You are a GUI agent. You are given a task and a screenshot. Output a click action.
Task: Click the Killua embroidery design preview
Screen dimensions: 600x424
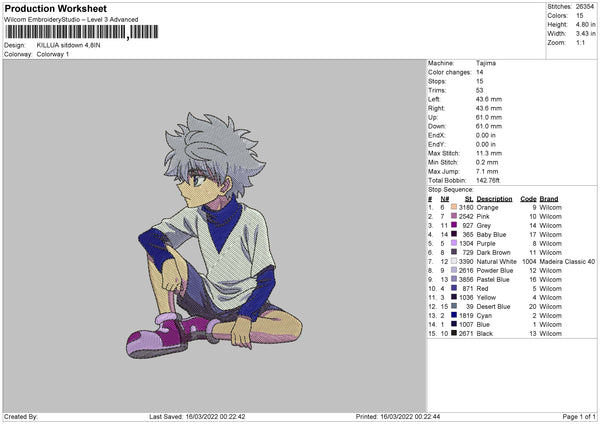[214, 236]
